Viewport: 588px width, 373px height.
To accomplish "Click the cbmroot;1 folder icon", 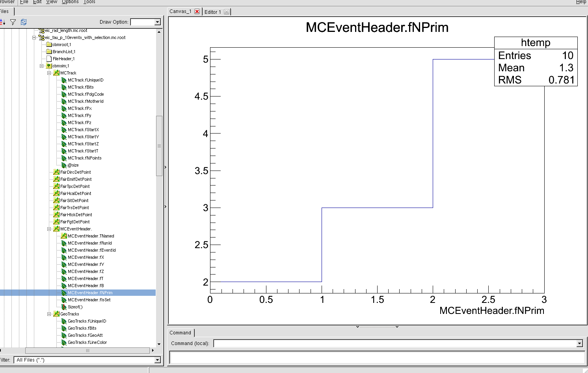I will pyautogui.click(x=49, y=45).
